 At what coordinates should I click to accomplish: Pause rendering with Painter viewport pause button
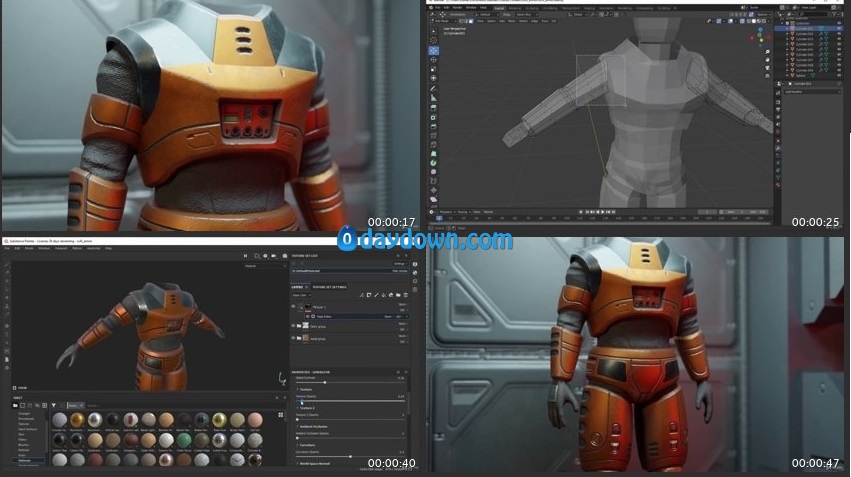[x=245, y=256]
